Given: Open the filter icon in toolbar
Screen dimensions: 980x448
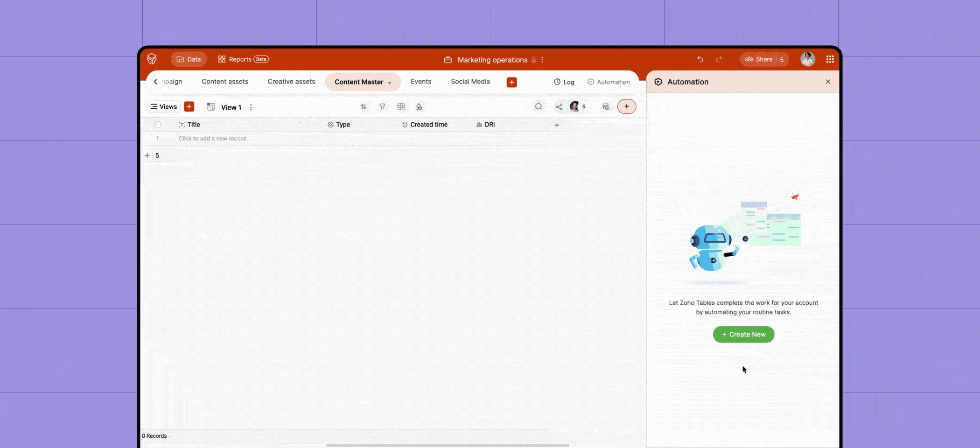Looking at the screenshot, I should pyautogui.click(x=382, y=106).
